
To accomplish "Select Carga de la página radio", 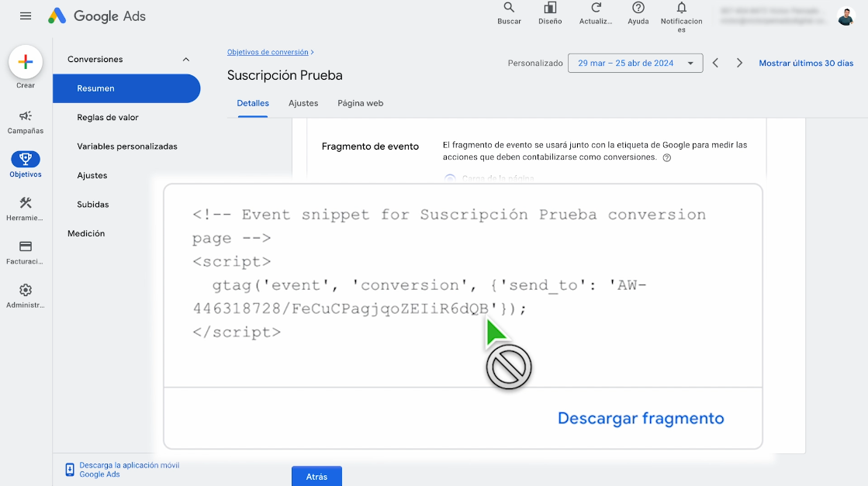I will coord(450,178).
